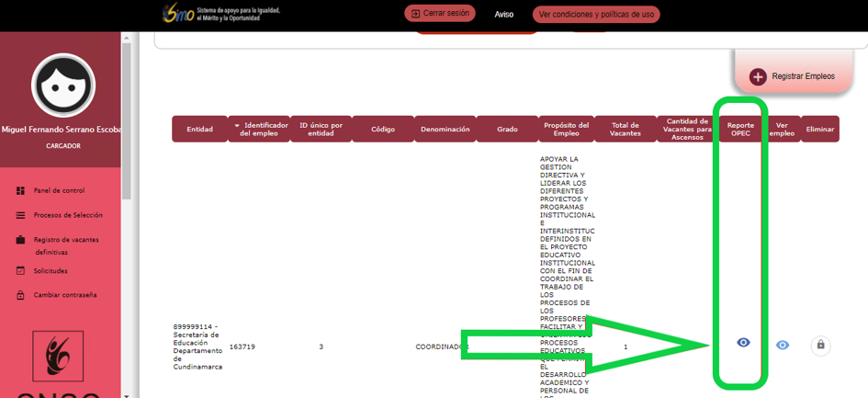Click the Procesos de Selección list icon
868x398 pixels.
(21, 216)
